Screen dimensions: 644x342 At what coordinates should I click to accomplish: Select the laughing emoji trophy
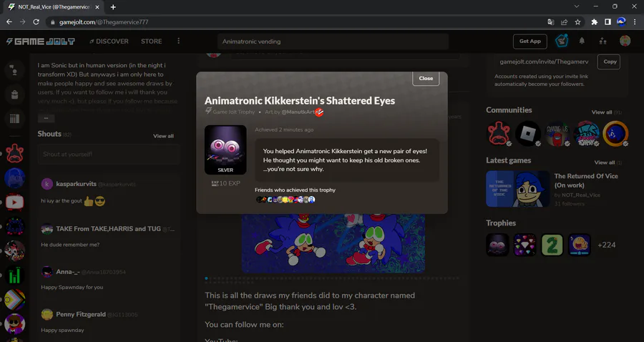[580, 245]
